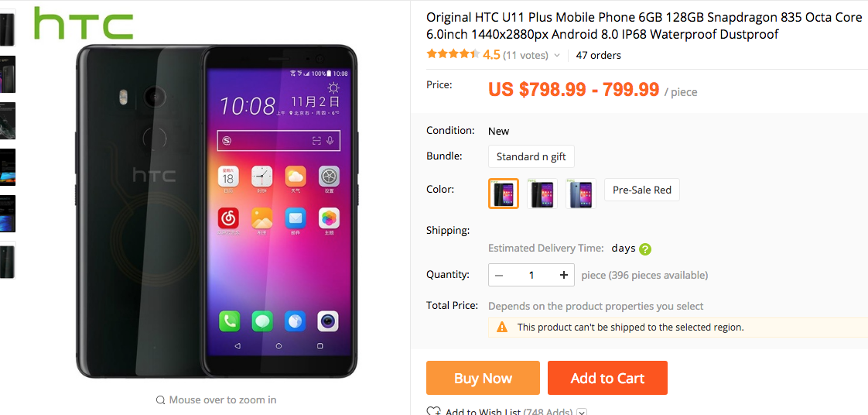The height and width of the screenshot is (415, 868).
Task: Open the wish list dropdown arrow
Action: pyautogui.click(x=581, y=412)
